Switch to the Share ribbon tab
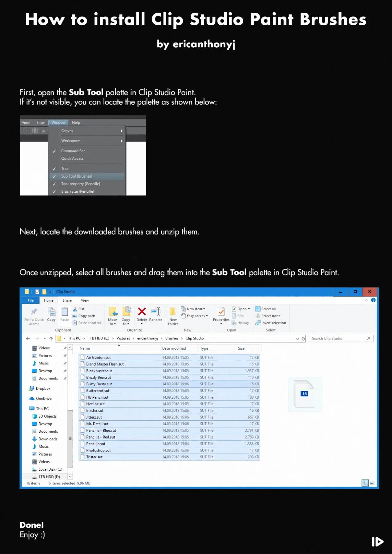This screenshot has width=392, height=554. click(67, 300)
